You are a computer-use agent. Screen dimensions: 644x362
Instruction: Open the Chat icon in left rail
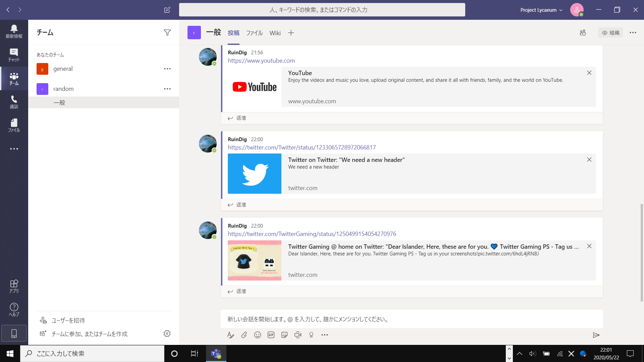coord(14,55)
